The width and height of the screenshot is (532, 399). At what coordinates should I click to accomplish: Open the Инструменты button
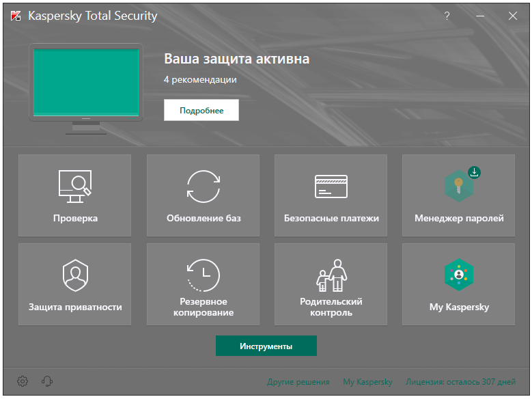point(266,346)
